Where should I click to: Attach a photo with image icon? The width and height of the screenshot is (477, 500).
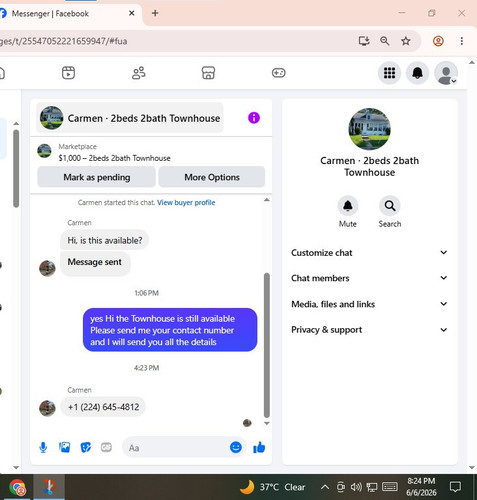[x=64, y=447]
